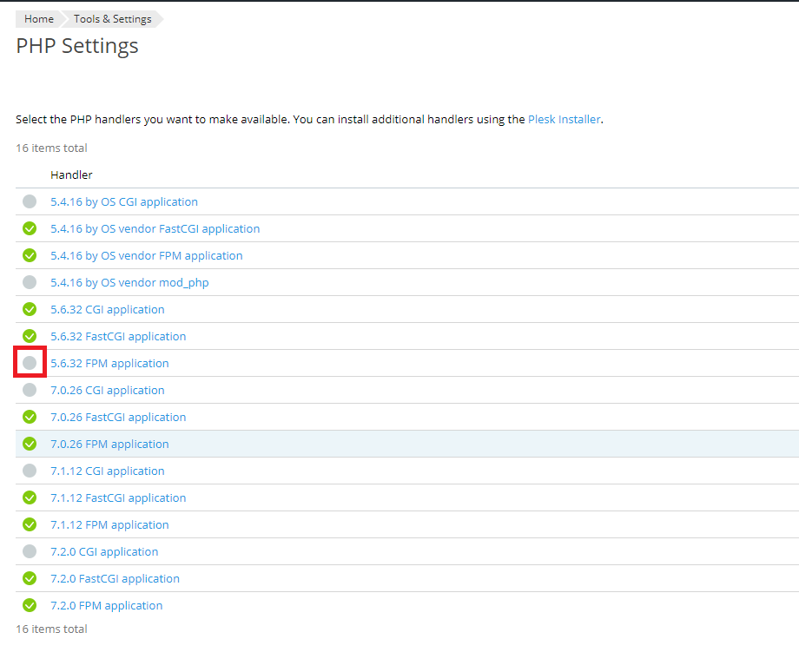Click gray status icon for 5.4.16 mod_php
The height and width of the screenshot is (672, 799).
30,282
